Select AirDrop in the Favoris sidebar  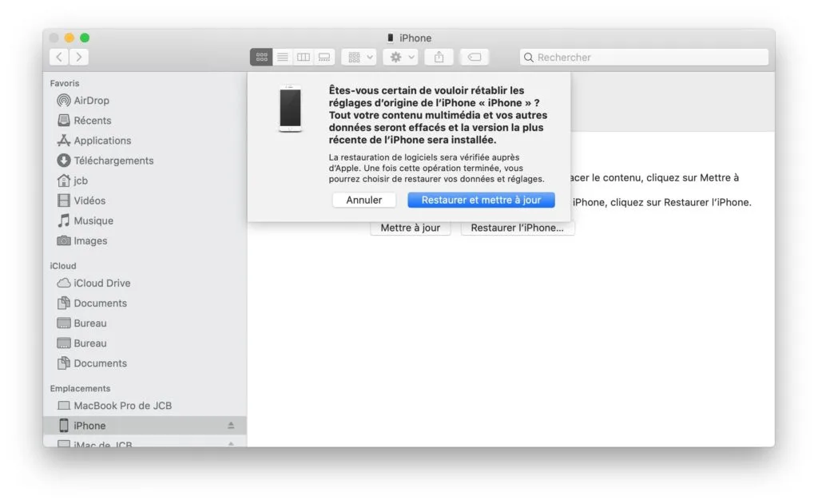(x=88, y=100)
